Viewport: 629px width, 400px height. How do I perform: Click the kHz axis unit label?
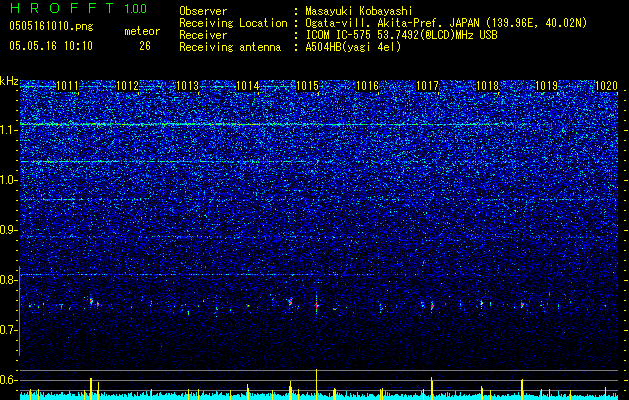(9, 81)
